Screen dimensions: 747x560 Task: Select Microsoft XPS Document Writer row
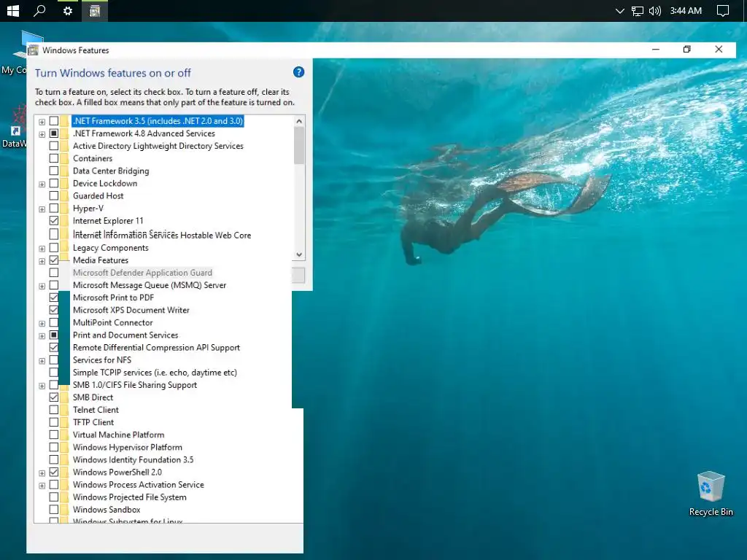point(131,310)
